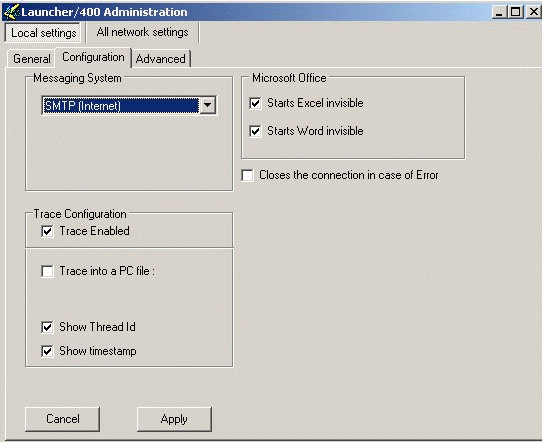Click the Cancel button
Viewport: 542px width, 442px height.
[63, 419]
